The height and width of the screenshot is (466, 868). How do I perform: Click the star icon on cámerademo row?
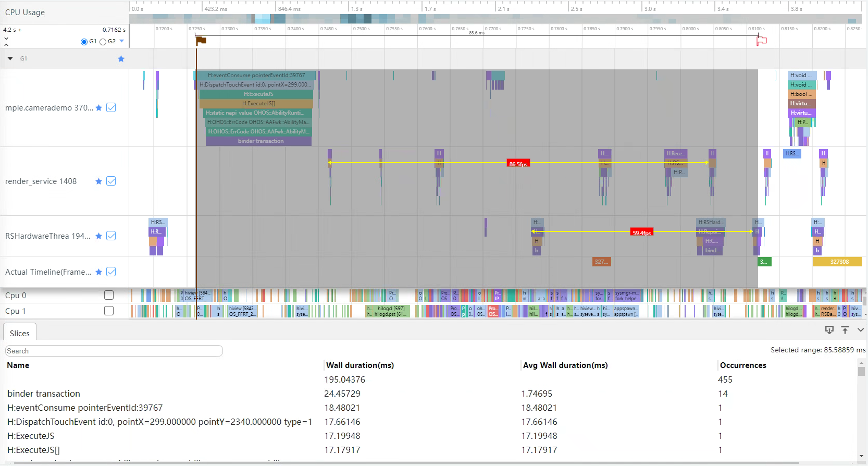[98, 108]
